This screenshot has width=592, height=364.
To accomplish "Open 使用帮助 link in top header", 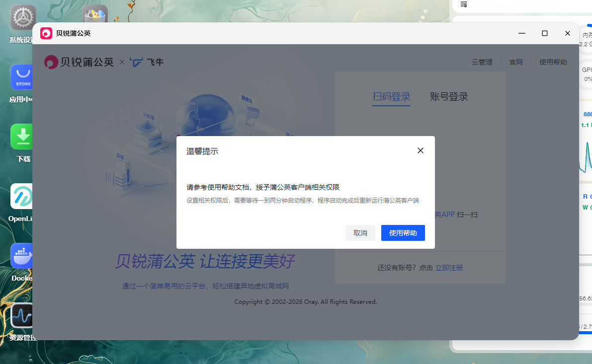I will [x=553, y=62].
